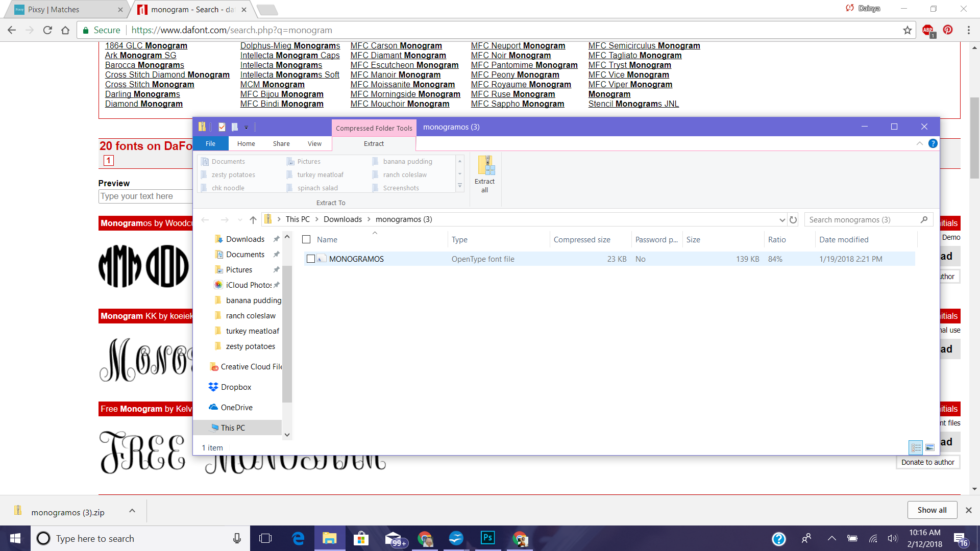The image size is (980, 551).
Task: Click the Extract all icon
Action: [x=484, y=174]
